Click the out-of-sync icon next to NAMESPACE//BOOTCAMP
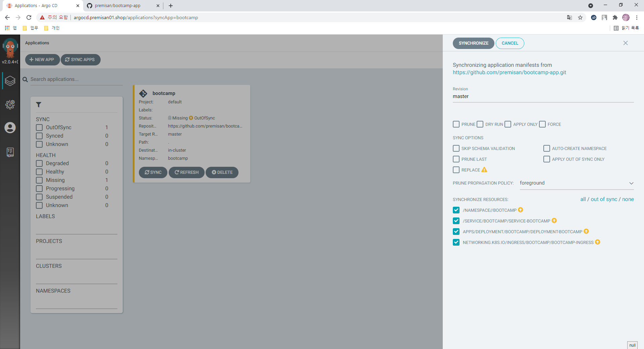Viewport: 644px width, 349px height. click(521, 210)
